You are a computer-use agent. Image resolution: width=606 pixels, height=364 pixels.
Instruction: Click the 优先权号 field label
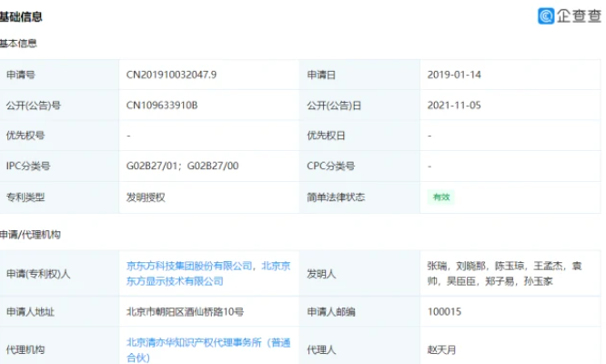tap(25, 136)
